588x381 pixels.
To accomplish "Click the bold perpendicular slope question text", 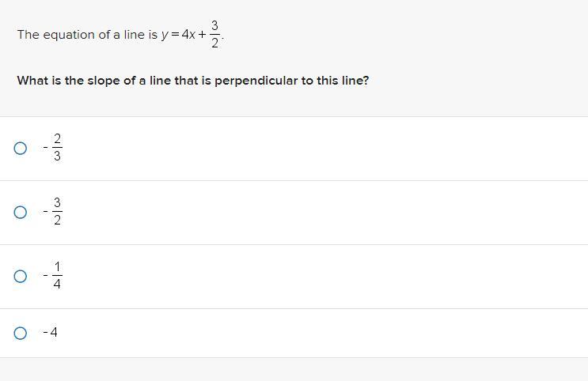I will pyautogui.click(x=193, y=81).
